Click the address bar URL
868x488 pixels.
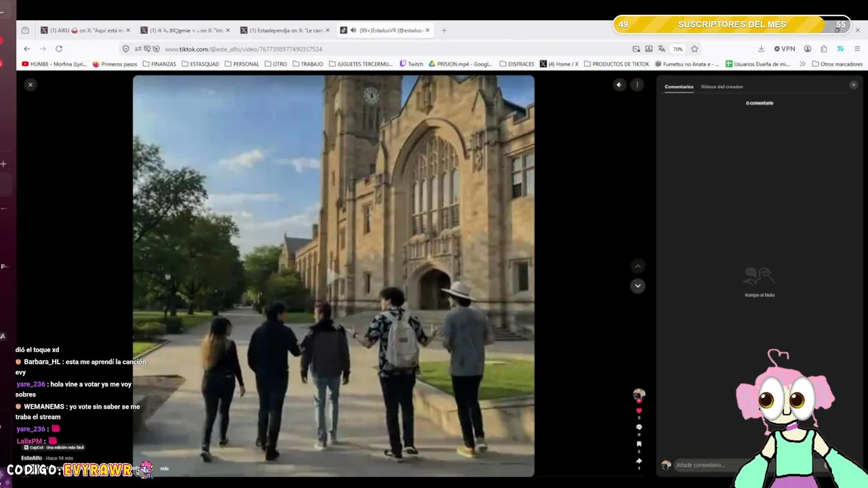(x=243, y=49)
